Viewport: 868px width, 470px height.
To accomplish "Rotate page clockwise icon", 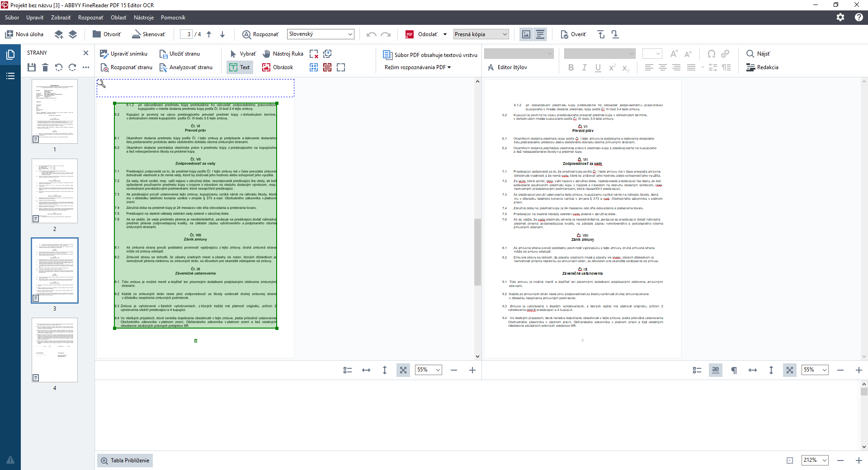I will click(x=72, y=67).
